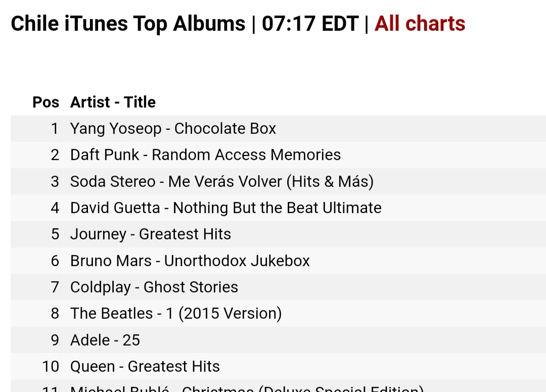546x392 pixels.
Task: Click the 07:17 EDT timestamp
Action: tap(310, 24)
